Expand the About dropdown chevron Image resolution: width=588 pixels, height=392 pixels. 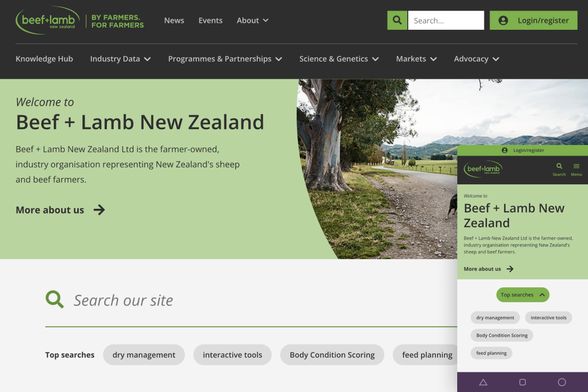[x=265, y=21]
